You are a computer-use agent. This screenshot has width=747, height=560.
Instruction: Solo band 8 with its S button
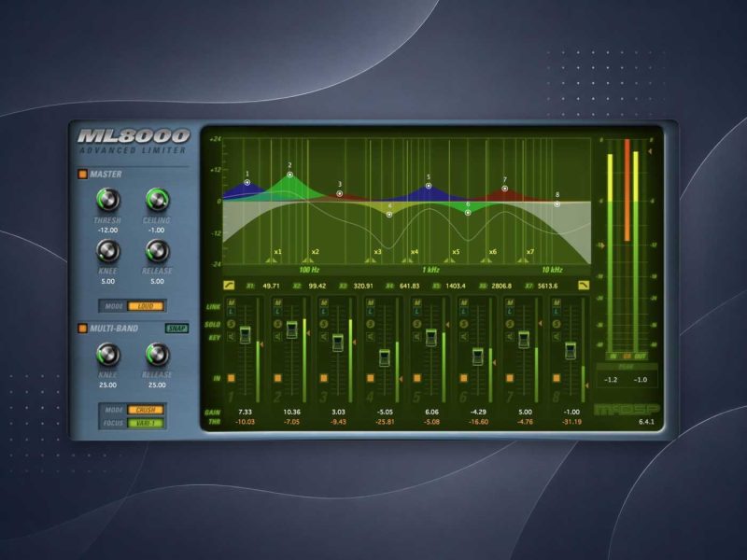coord(557,324)
